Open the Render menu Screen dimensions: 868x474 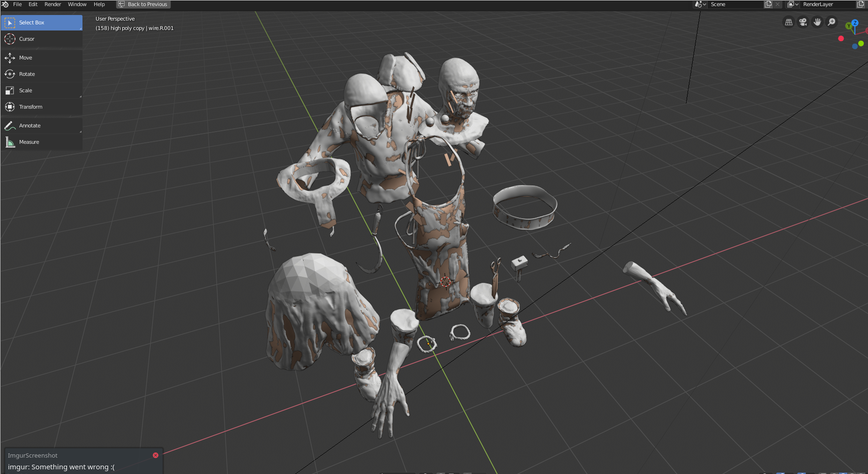[52, 4]
